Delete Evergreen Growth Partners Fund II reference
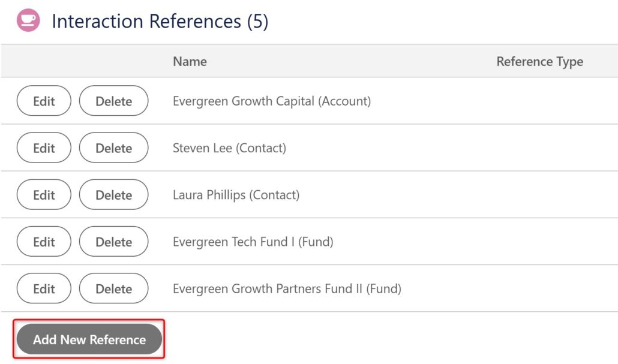Screen dimensions: 618x364 pos(113,288)
